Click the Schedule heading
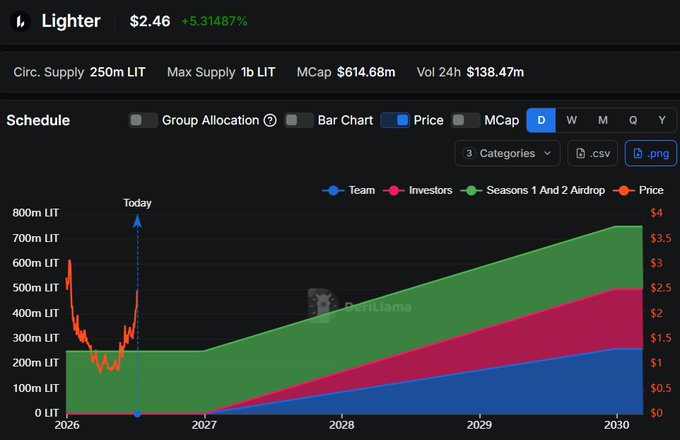This screenshot has width=680, height=440. [x=38, y=120]
